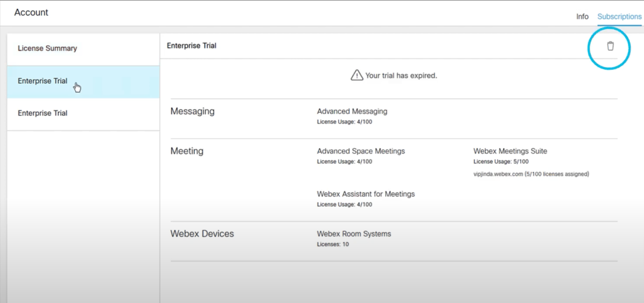The height and width of the screenshot is (303, 644).
Task: Click the Meeting section heading
Action: [187, 151]
